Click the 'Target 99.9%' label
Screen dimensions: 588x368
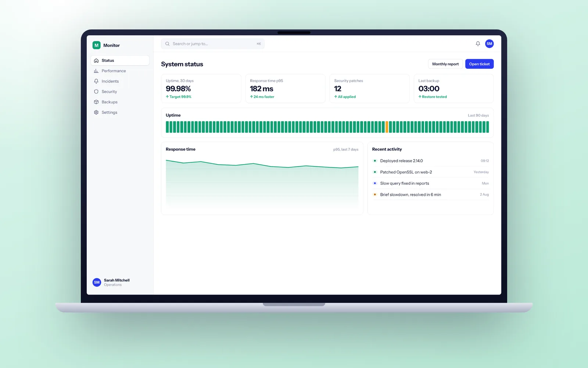pos(179,97)
